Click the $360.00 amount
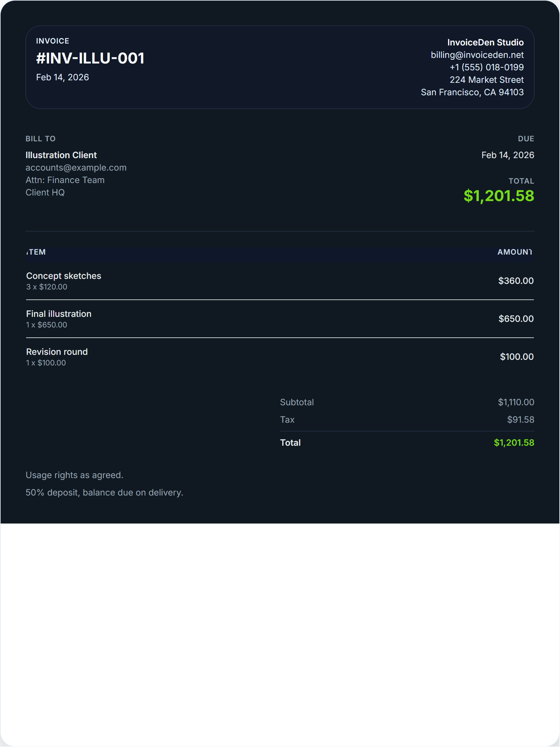560x747 pixels. pos(516,281)
